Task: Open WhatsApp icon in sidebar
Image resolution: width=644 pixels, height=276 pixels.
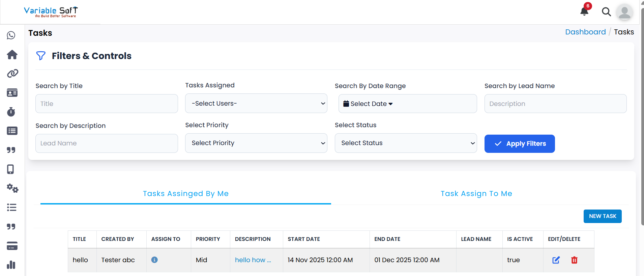Action: tap(11, 35)
